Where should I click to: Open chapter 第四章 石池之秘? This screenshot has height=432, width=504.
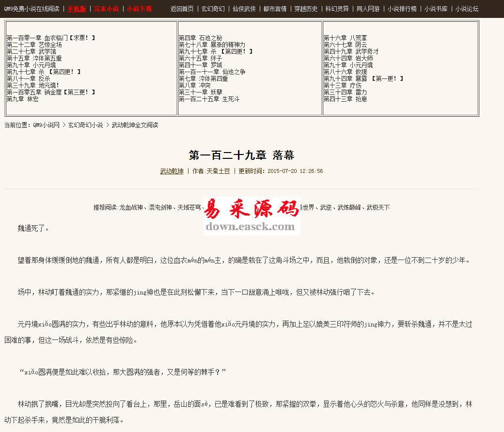click(x=200, y=38)
